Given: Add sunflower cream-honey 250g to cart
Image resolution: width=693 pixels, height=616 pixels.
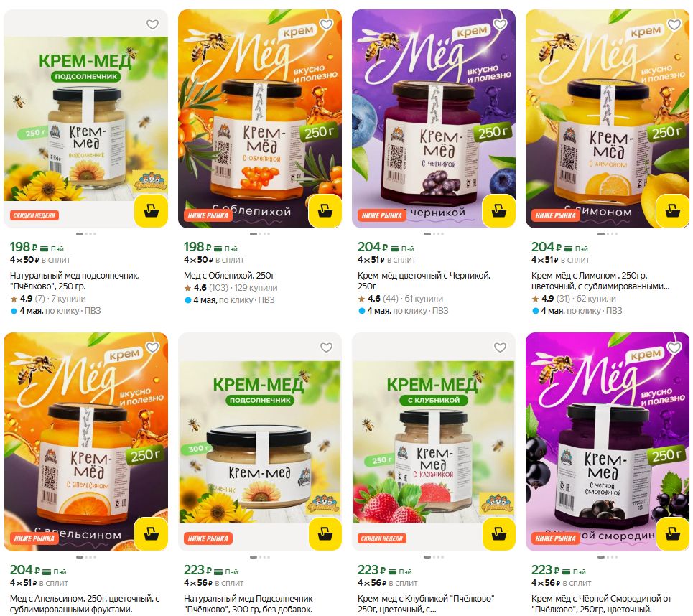Looking at the screenshot, I should click(151, 210).
